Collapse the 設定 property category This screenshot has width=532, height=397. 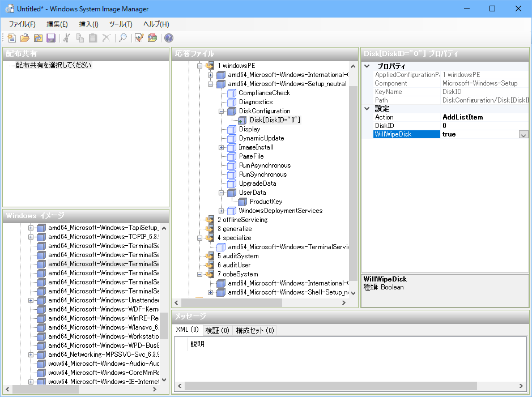point(367,109)
